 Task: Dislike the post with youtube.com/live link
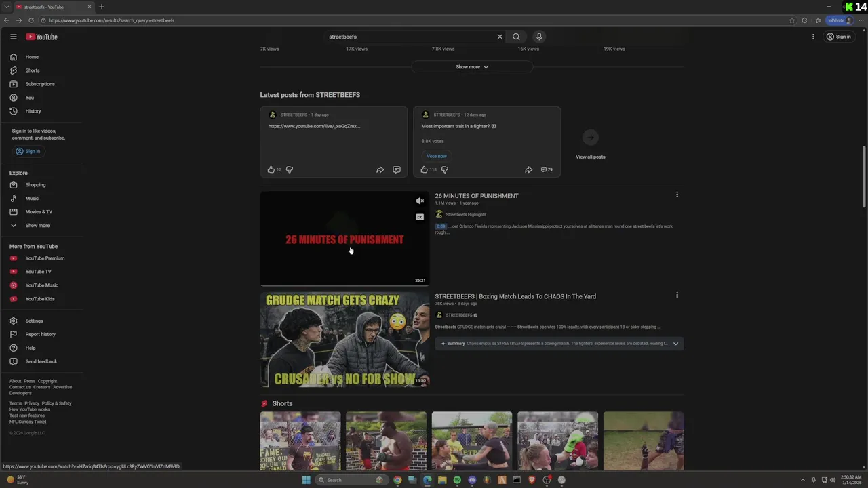tap(290, 169)
